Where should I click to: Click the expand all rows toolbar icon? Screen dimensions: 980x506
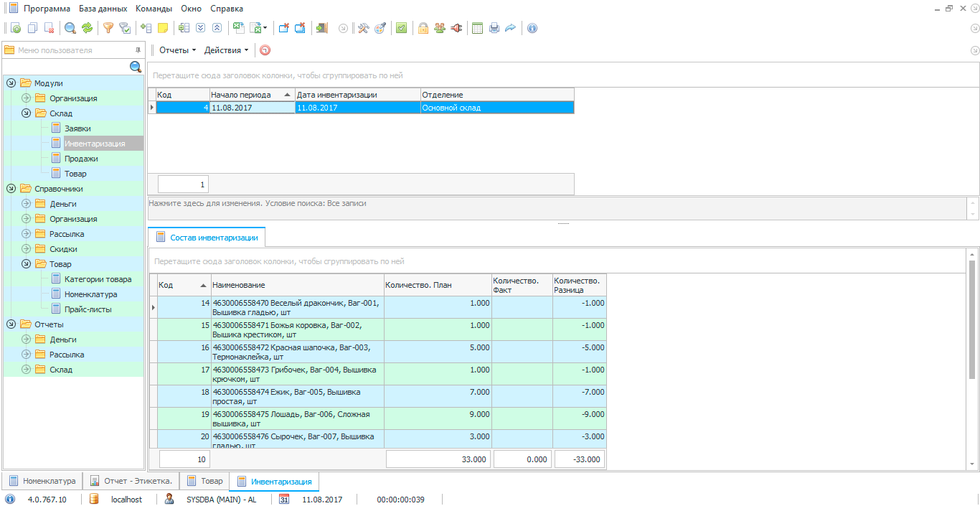click(x=200, y=28)
